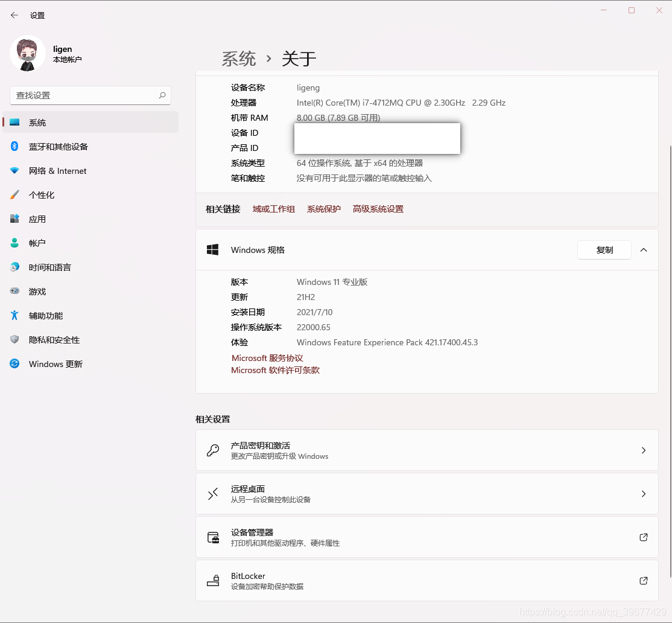672x623 pixels.
Task: Minimize the Settings window
Action: coord(604,10)
